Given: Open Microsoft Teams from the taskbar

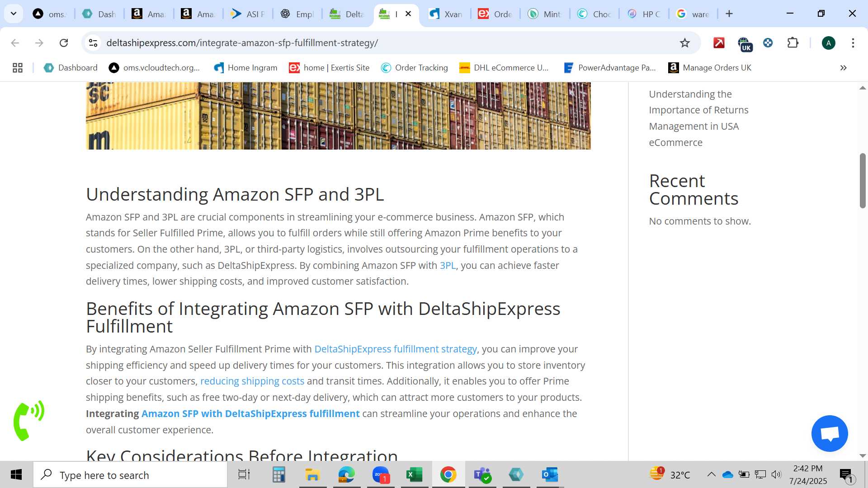Looking at the screenshot, I should (482, 475).
